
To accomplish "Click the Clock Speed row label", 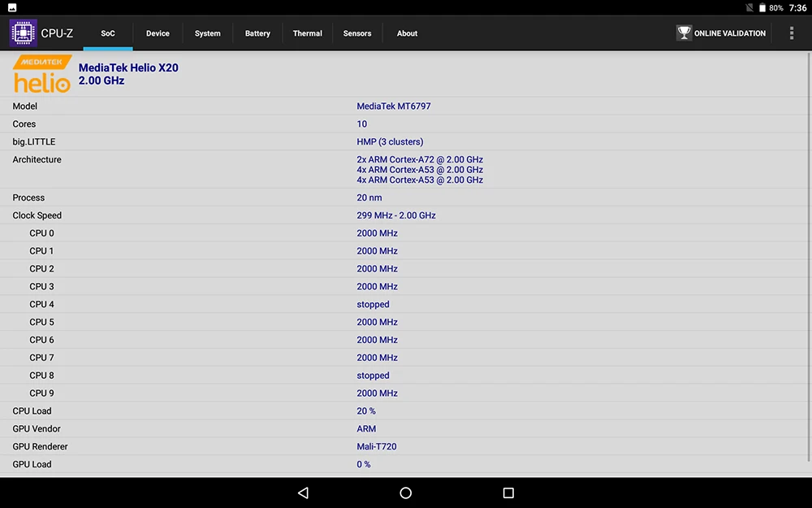I will tap(37, 215).
